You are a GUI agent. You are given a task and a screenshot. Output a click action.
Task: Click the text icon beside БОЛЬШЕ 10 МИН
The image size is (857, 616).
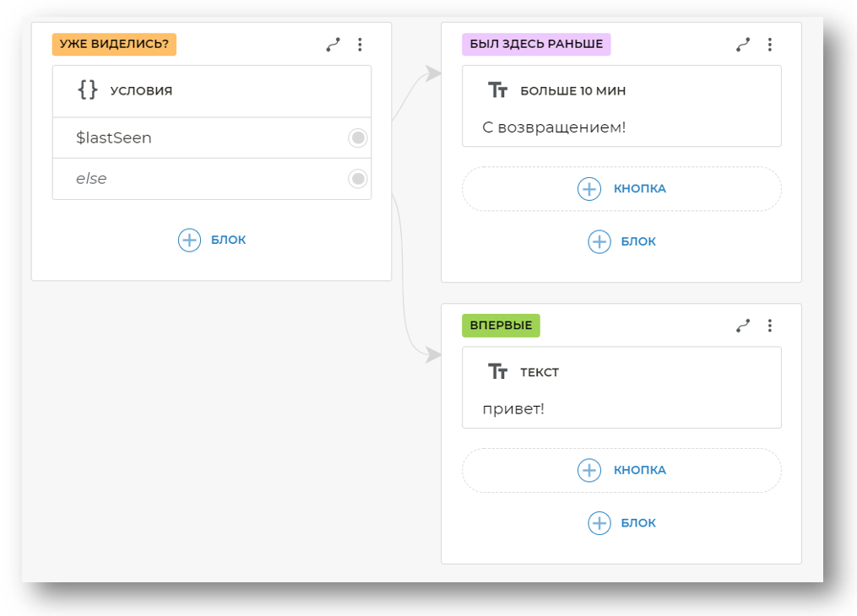click(498, 90)
